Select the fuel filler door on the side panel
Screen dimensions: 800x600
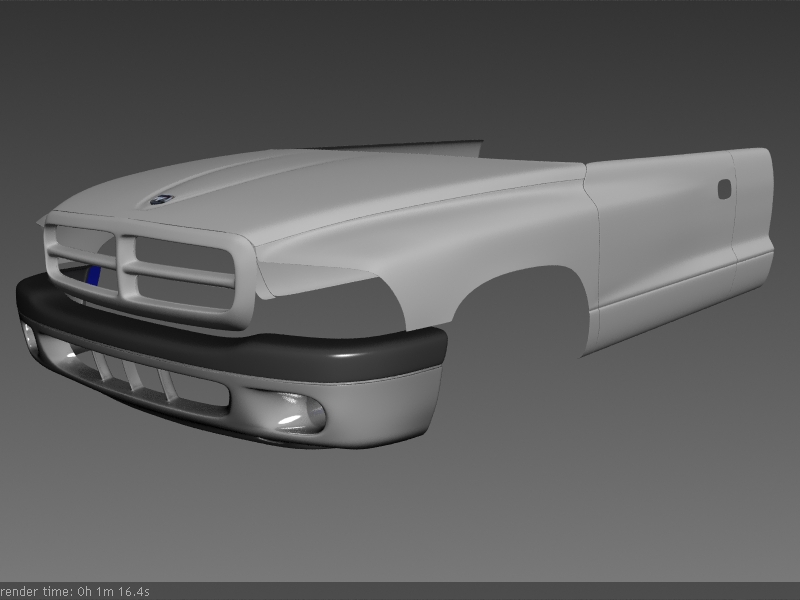pyautogui.click(x=724, y=187)
